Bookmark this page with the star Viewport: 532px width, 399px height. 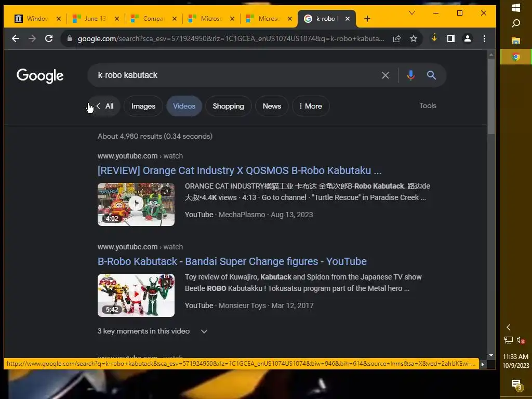(x=413, y=38)
